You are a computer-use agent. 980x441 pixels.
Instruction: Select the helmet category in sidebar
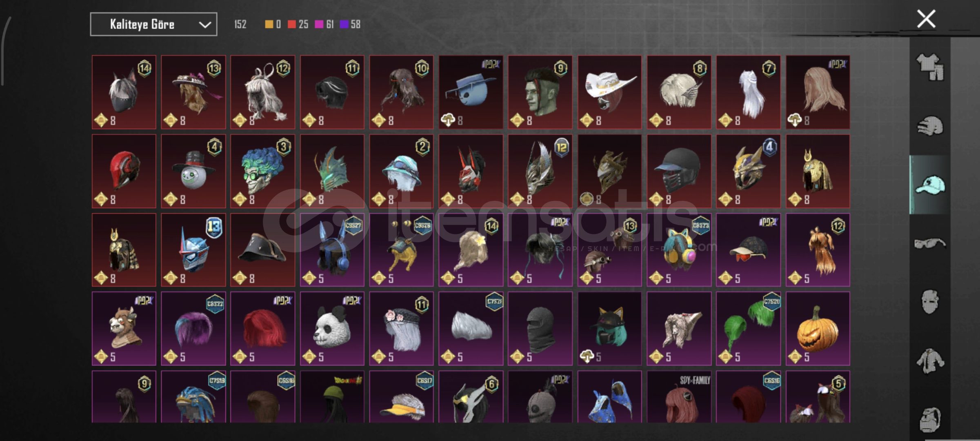(x=930, y=126)
